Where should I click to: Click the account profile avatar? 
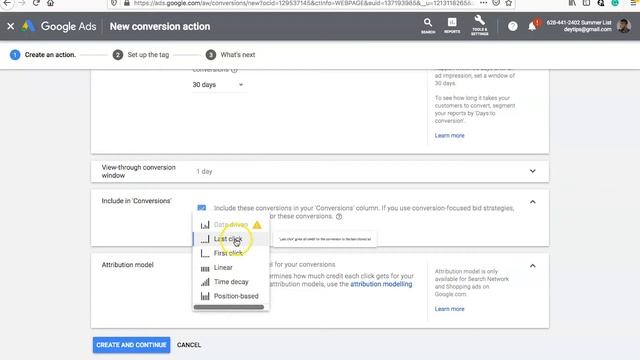(x=624, y=26)
